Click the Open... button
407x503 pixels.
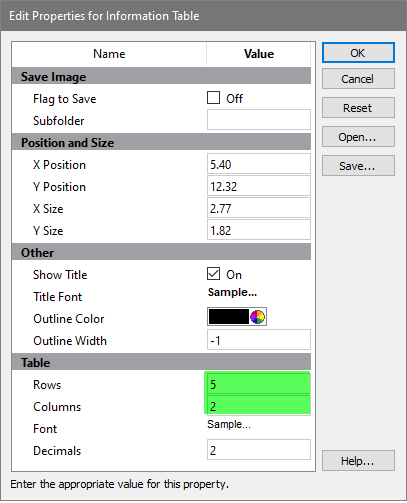click(358, 137)
